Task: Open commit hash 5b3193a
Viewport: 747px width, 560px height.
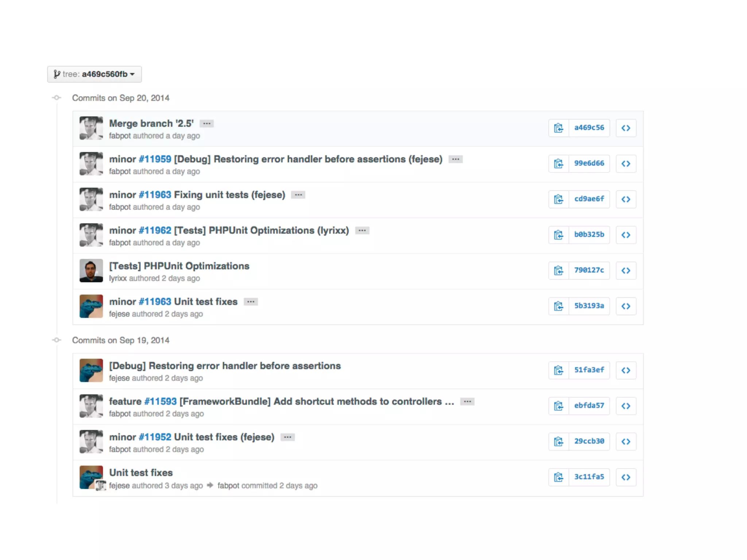Action: point(589,306)
